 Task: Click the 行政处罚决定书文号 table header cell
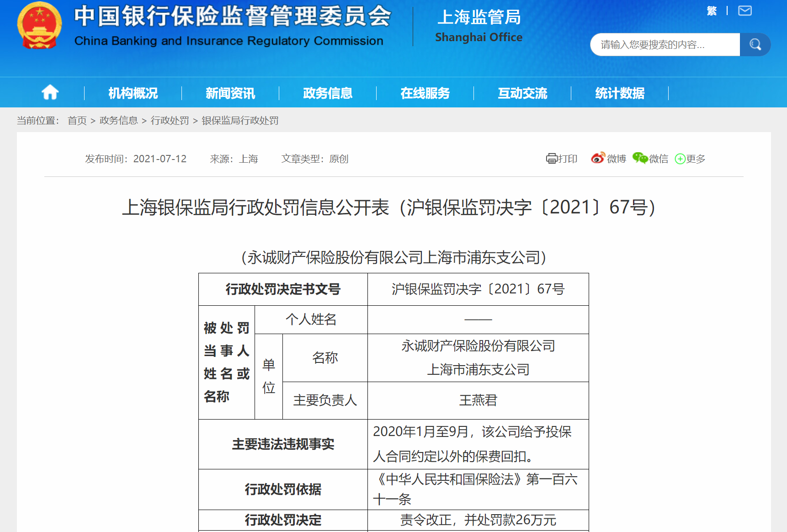pos(283,289)
